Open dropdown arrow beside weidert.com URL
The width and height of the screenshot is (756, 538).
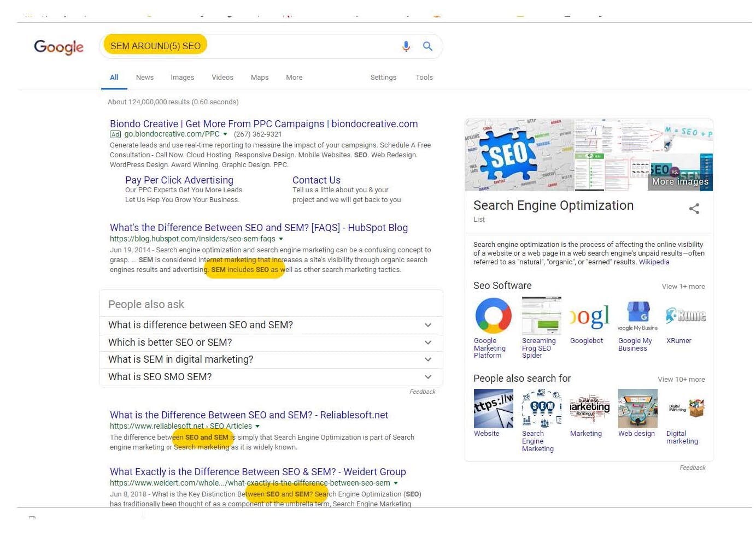(x=396, y=483)
